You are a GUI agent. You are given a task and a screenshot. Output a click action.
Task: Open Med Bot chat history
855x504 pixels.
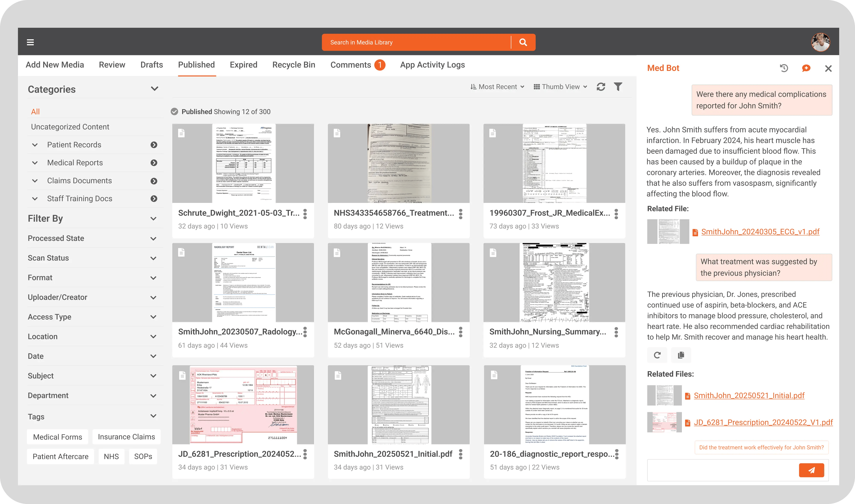784,68
